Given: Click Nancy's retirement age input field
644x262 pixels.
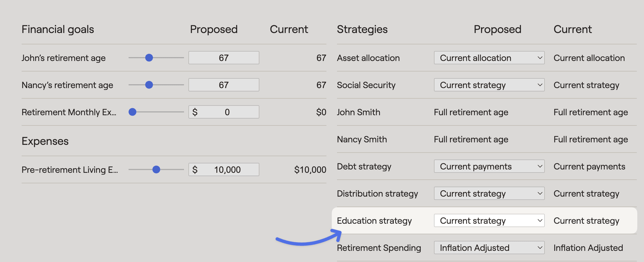Looking at the screenshot, I should (x=223, y=85).
